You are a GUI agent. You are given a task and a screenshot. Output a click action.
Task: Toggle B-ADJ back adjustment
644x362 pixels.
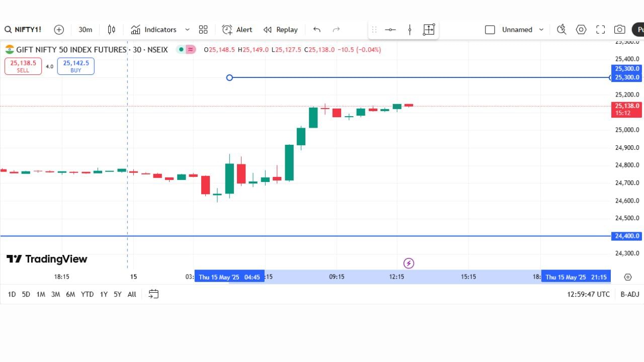(630, 294)
